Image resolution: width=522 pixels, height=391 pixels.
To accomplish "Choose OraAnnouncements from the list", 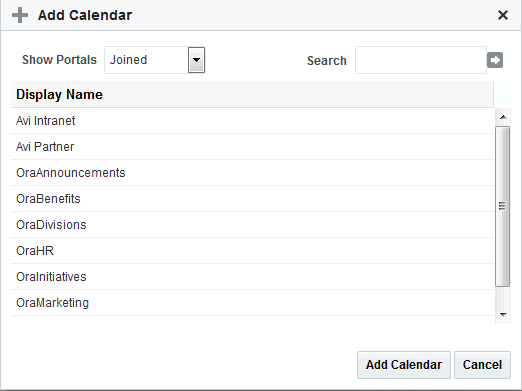I will (x=252, y=173).
